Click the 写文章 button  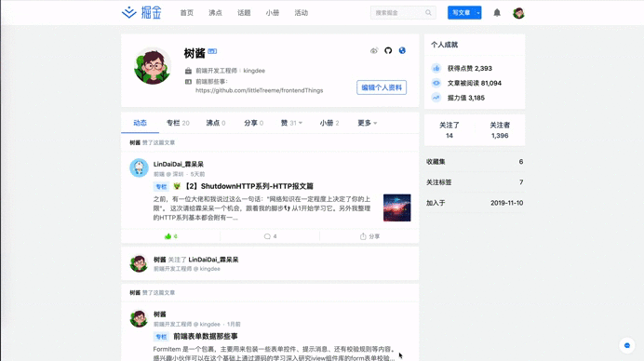[x=462, y=13]
